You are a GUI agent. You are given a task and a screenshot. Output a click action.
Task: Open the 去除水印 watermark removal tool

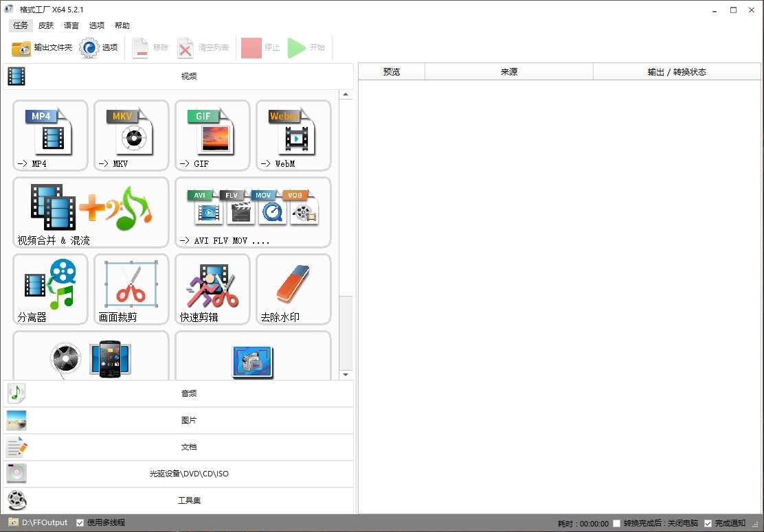click(x=293, y=289)
